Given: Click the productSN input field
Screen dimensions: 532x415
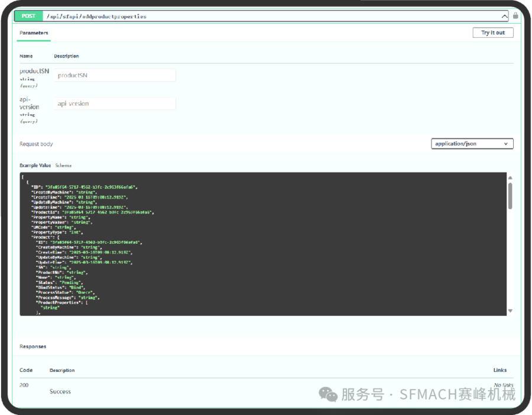Looking at the screenshot, I should click(x=115, y=75).
